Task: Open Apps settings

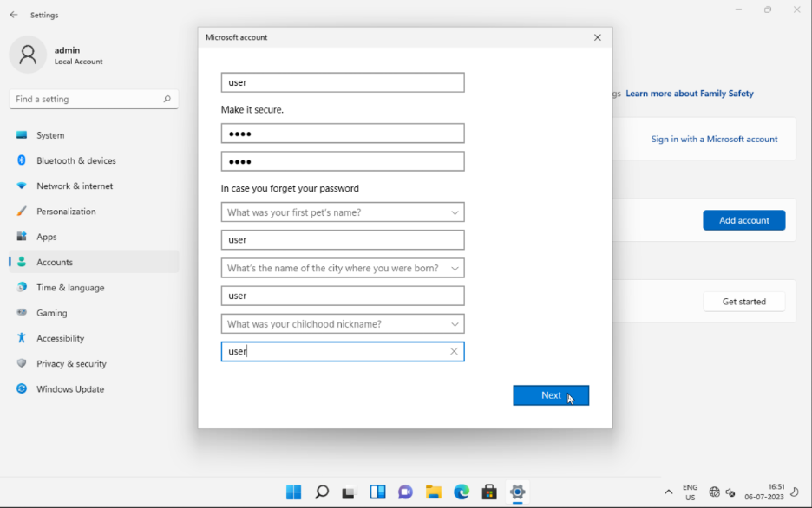Action: pos(94,237)
